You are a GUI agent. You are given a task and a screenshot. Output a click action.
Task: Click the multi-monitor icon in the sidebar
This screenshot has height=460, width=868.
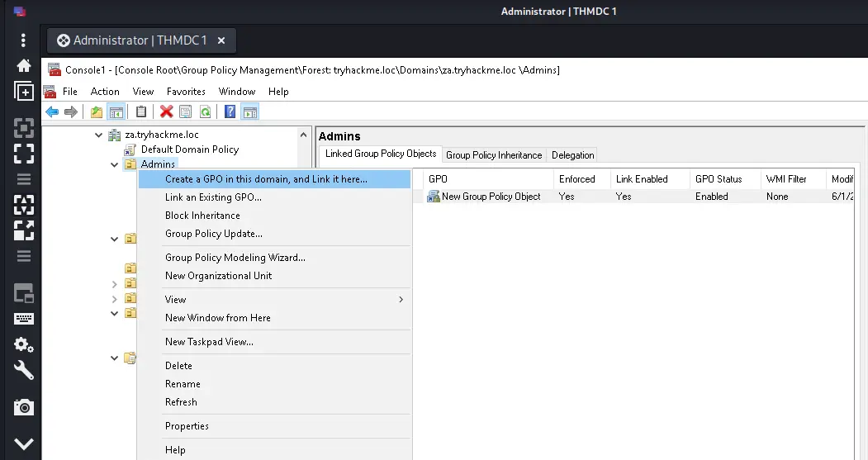(x=24, y=293)
